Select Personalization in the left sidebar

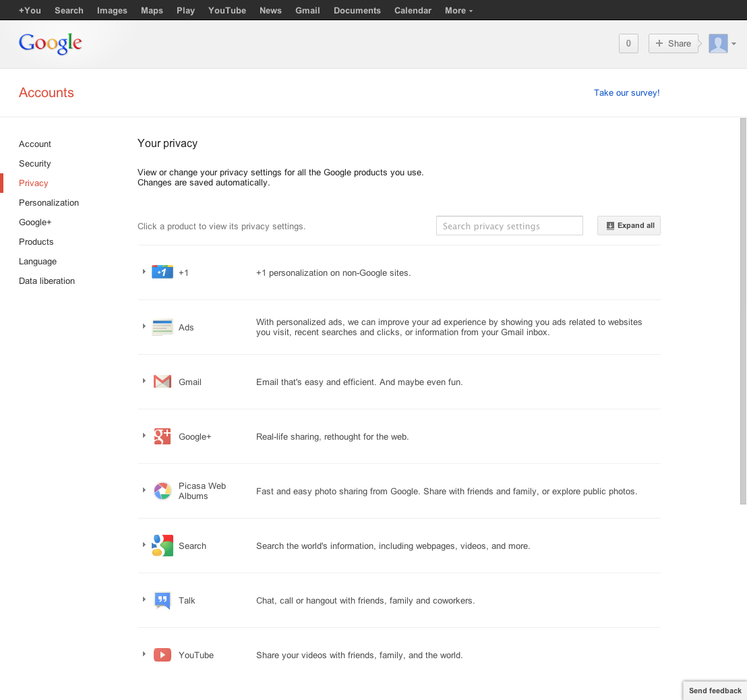[x=49, y=202]
